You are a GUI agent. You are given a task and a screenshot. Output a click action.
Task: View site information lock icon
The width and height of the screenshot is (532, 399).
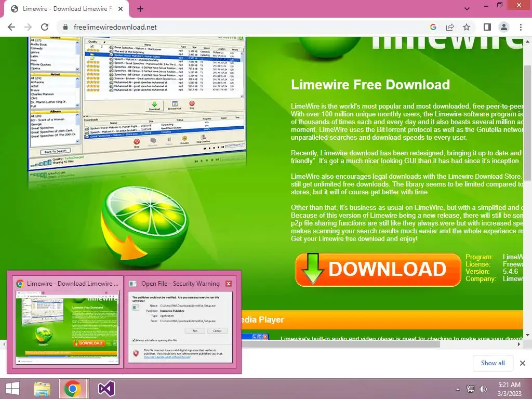66,27
